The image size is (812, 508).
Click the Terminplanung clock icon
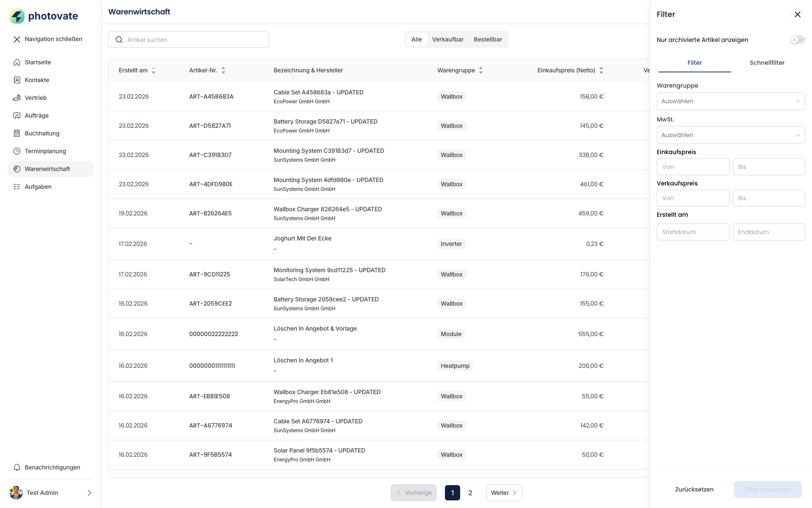pyautogui.click(x=17, y=151)
